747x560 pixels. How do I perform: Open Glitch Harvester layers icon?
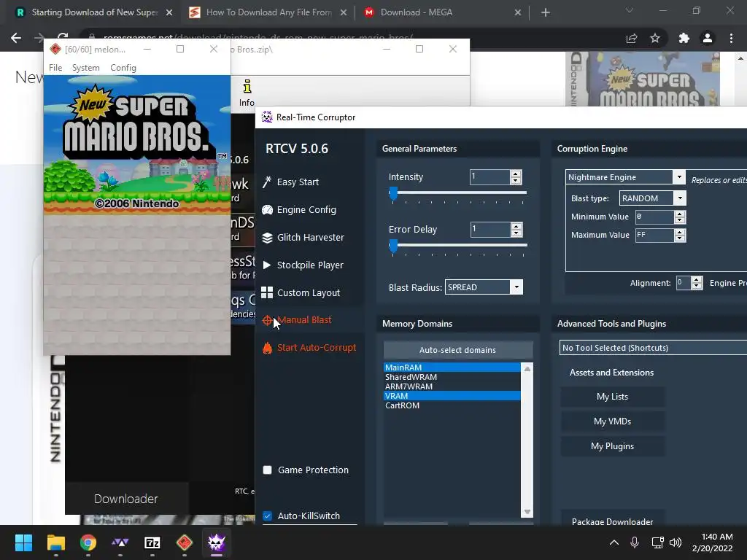click(x=267, y=237)
